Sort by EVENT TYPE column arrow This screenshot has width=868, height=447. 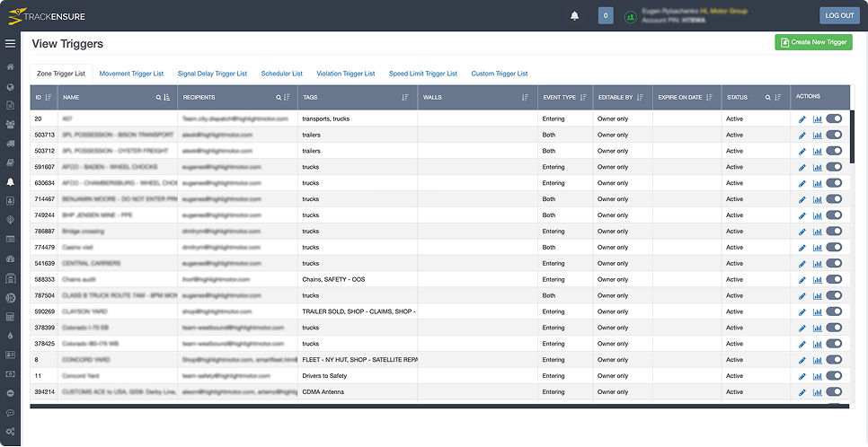(582, 97)
